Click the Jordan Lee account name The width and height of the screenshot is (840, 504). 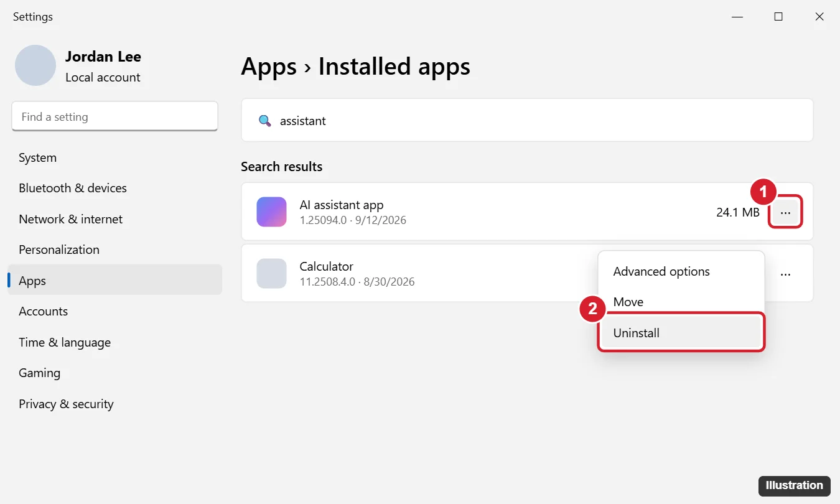coord(103,57)
